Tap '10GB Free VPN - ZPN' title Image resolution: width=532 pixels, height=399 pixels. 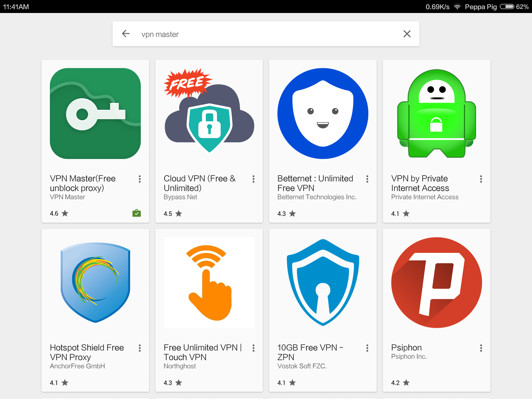tap(310, 352)
